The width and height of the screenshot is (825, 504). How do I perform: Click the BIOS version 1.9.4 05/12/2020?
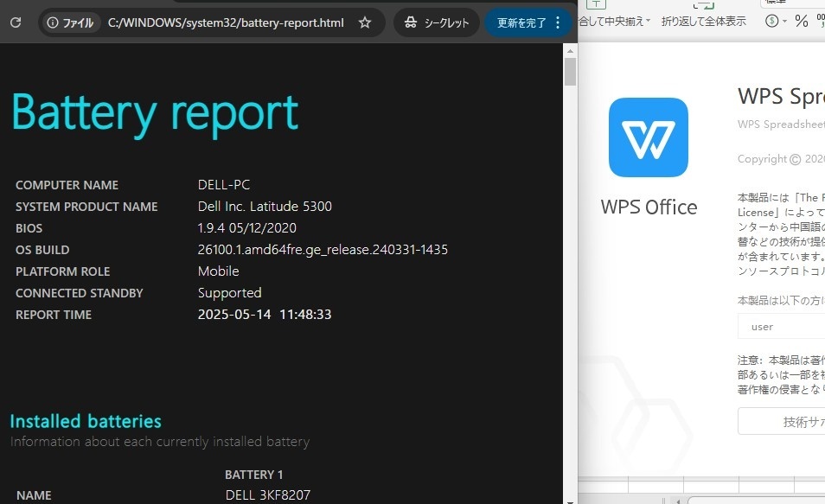(246, 228)
